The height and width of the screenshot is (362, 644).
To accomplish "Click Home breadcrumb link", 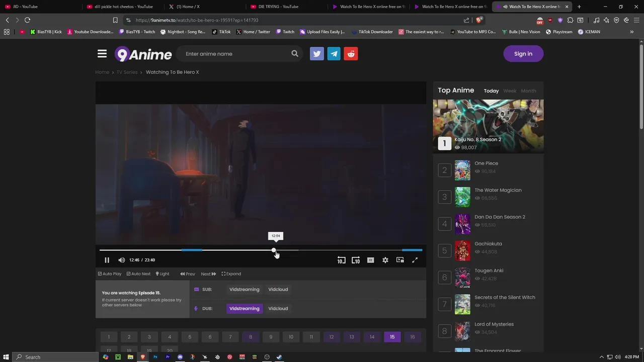I will tap(102, 72).
